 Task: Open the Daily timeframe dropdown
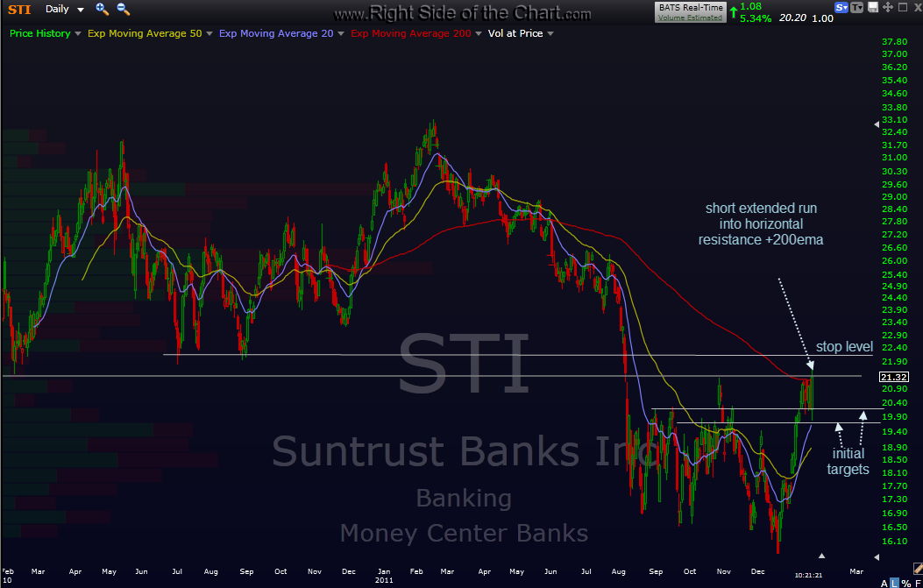pos(65,9)
